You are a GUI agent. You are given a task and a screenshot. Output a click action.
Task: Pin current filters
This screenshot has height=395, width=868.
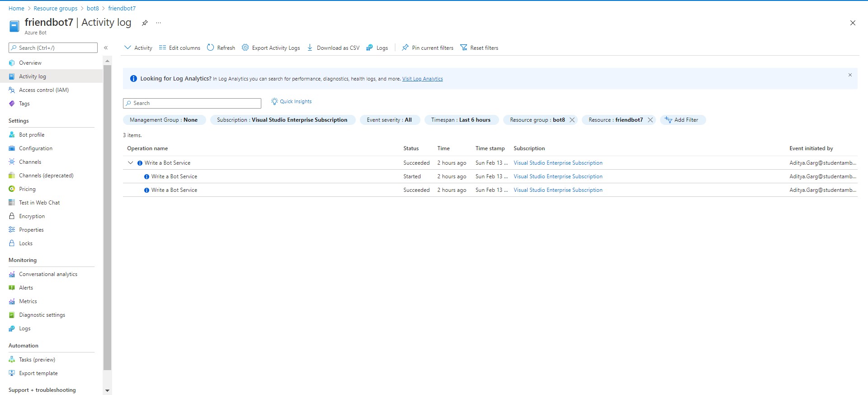click(428, 48)
